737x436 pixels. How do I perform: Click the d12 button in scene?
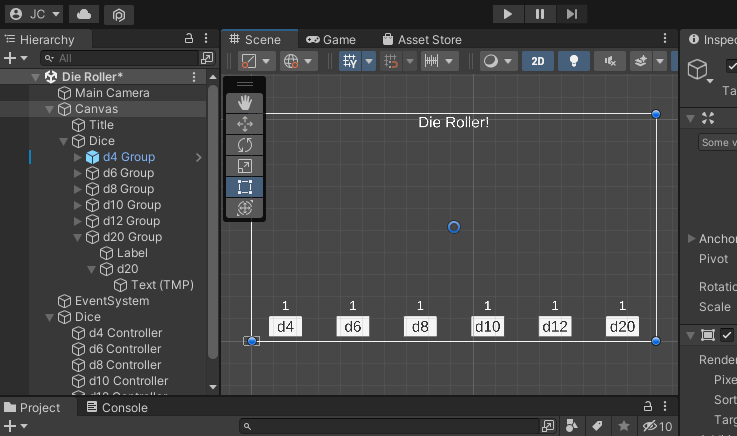tap(555, 326)
